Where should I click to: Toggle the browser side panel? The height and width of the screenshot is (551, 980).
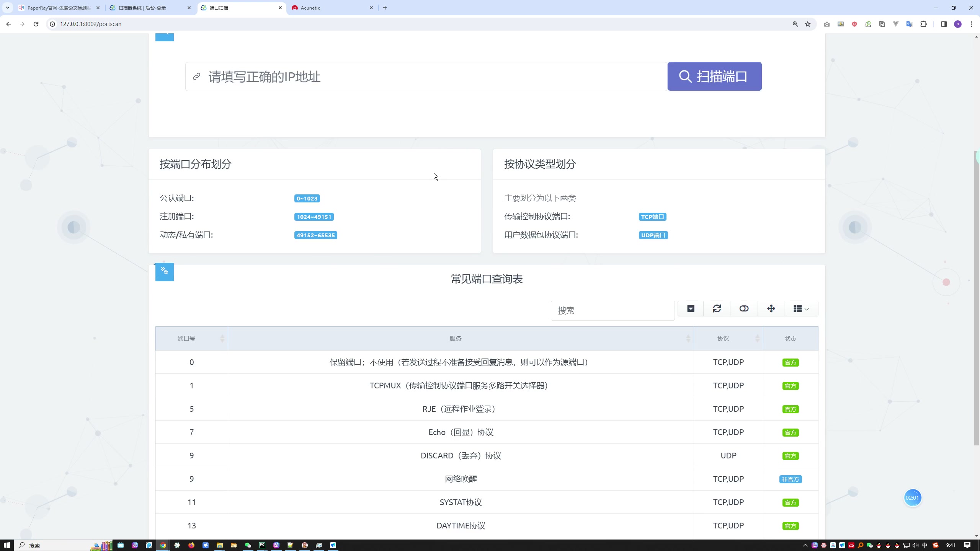pyautogui.click(x=944, y=24)
